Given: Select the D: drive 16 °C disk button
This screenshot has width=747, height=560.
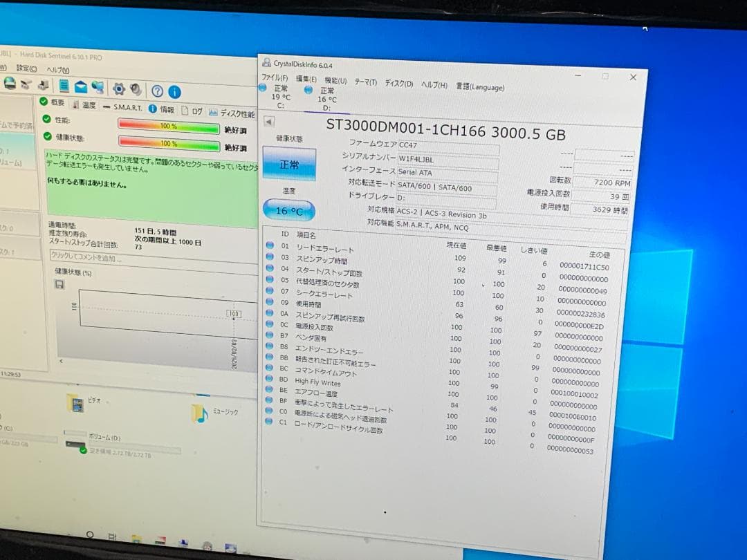Looking at the screenshot, I should coord(322,99).
